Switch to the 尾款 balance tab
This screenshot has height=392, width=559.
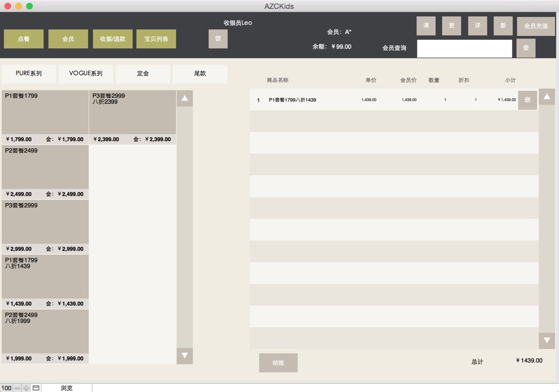200,74
